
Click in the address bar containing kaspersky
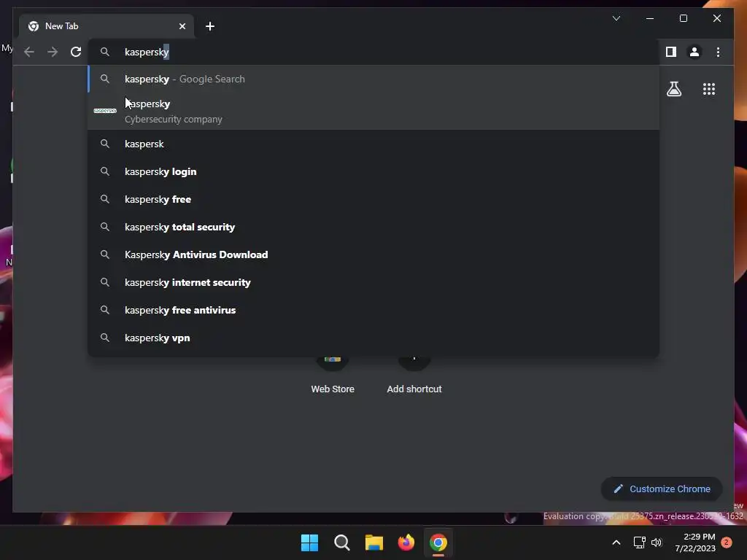point(373,52)
